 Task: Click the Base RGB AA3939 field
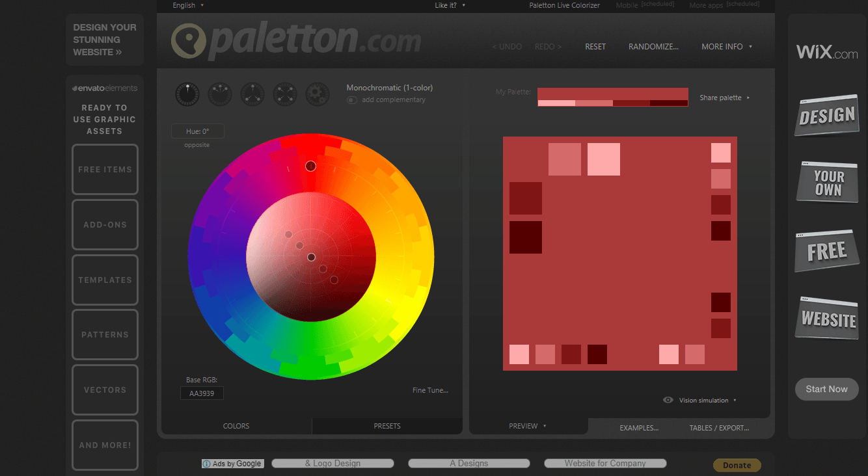tap(202, 393)
